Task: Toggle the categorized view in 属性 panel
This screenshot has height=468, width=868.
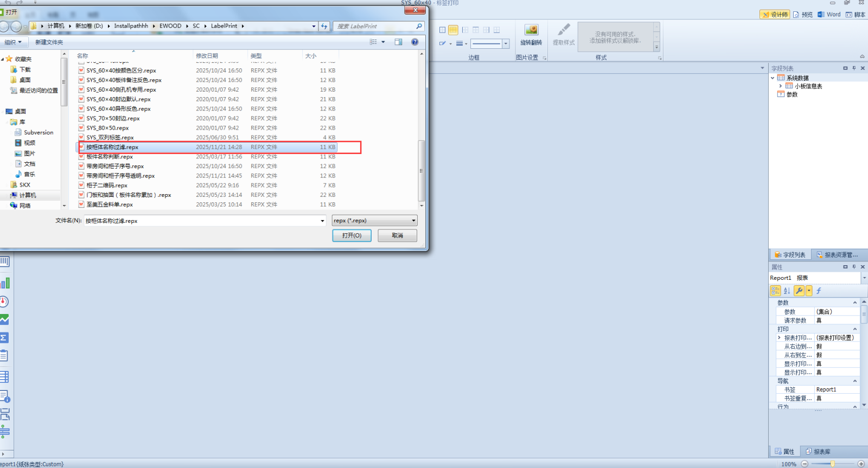Action: 775,291
